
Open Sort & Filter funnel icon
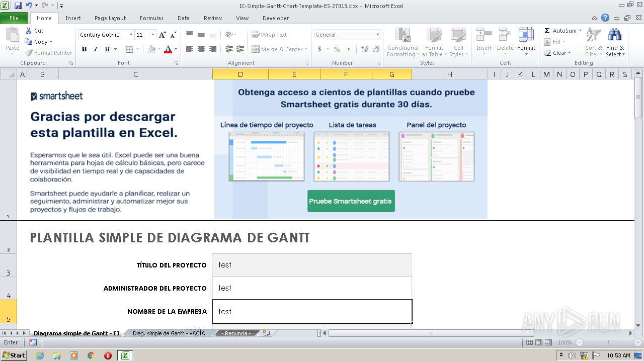tap(594, 42)
